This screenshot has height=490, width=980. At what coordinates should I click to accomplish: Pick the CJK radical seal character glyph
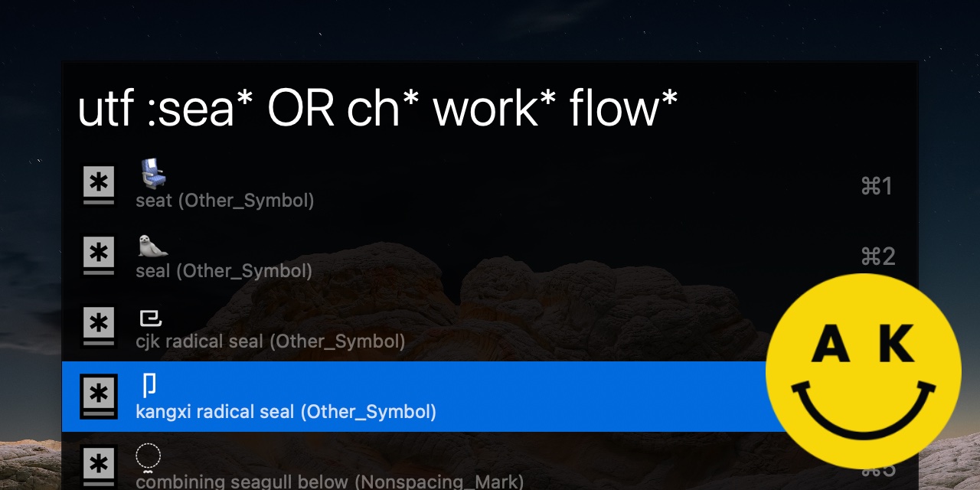coord(150,318)
